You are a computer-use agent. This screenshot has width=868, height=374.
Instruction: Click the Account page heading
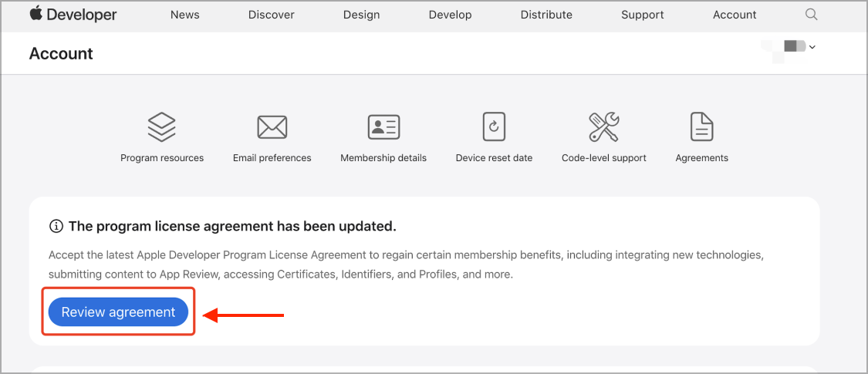(x=61, y=53)
